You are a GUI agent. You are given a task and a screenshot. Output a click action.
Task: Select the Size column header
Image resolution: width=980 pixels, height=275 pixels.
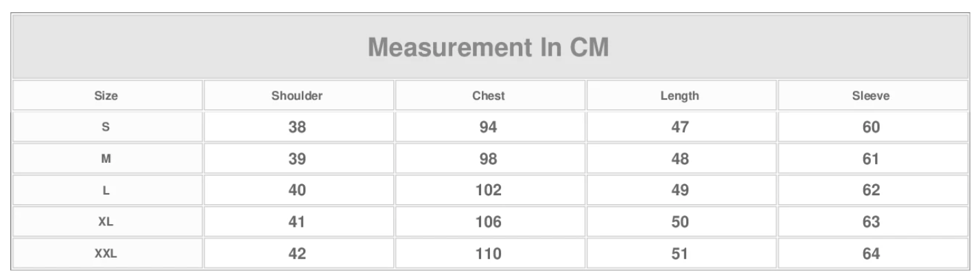pyautogui.click(x=106, y=96)
